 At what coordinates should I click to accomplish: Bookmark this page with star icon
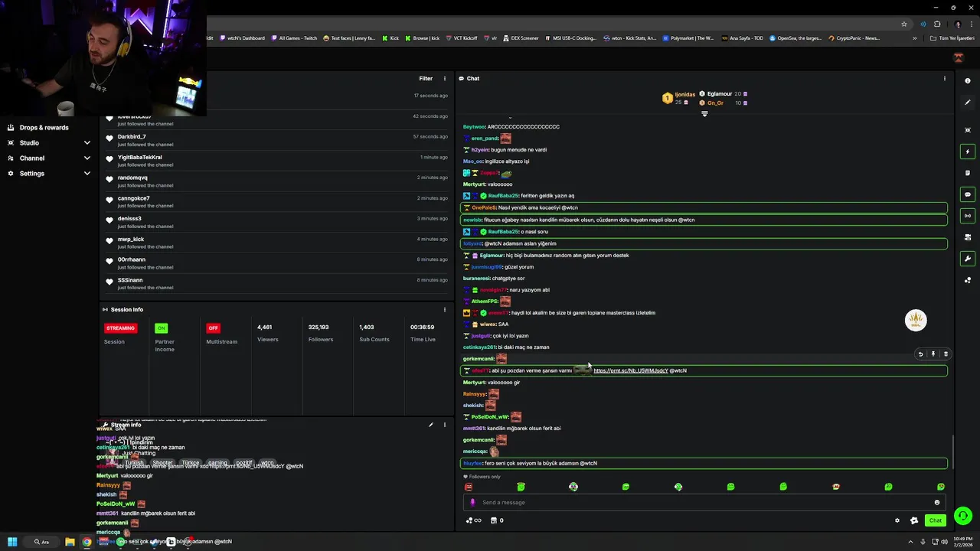pyautogui.click(x=904, y=24)
